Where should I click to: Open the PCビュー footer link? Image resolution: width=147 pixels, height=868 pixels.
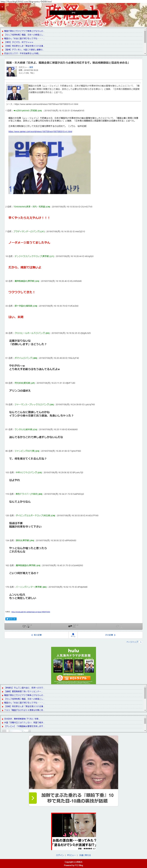(71, 855)
